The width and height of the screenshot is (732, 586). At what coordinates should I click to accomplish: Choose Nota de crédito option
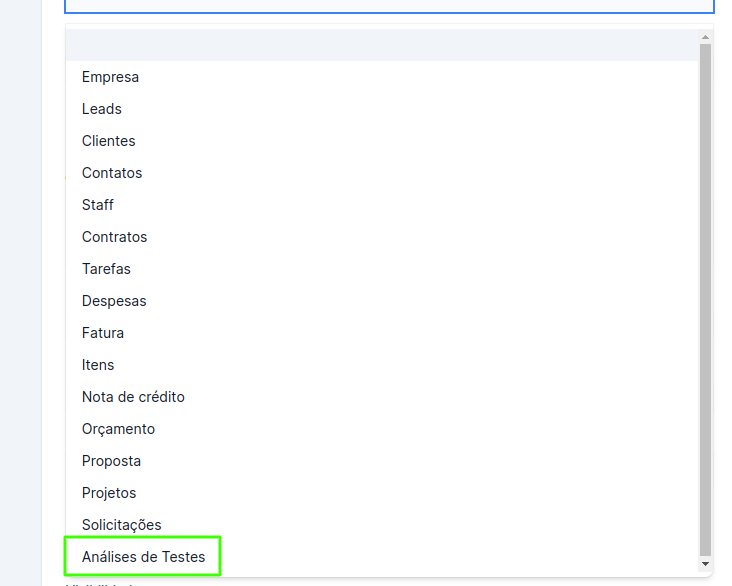[x=133, y=397]
